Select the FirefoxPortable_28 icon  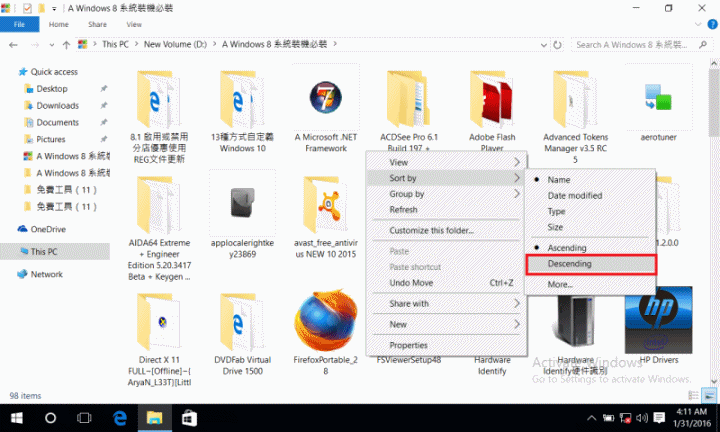coord(326,321)
